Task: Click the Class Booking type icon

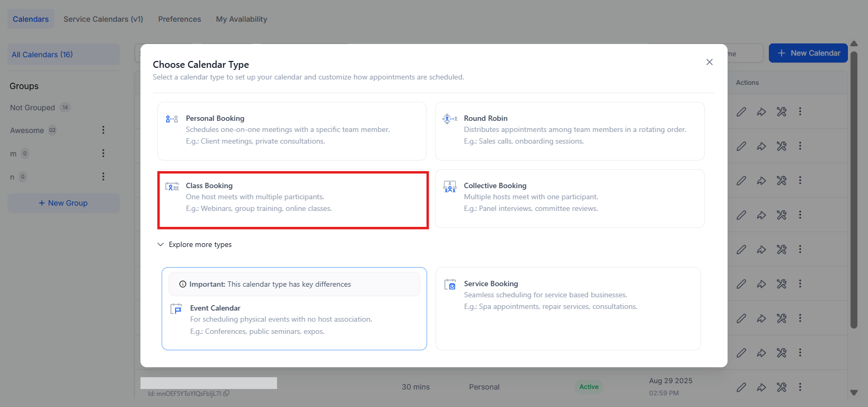Action: click(x=172, y=187)
